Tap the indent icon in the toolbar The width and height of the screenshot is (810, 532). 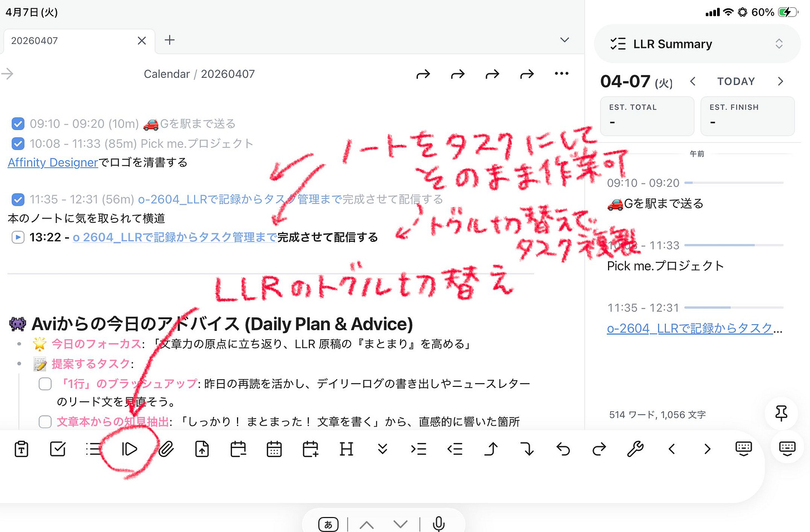(x=418, y=449)
